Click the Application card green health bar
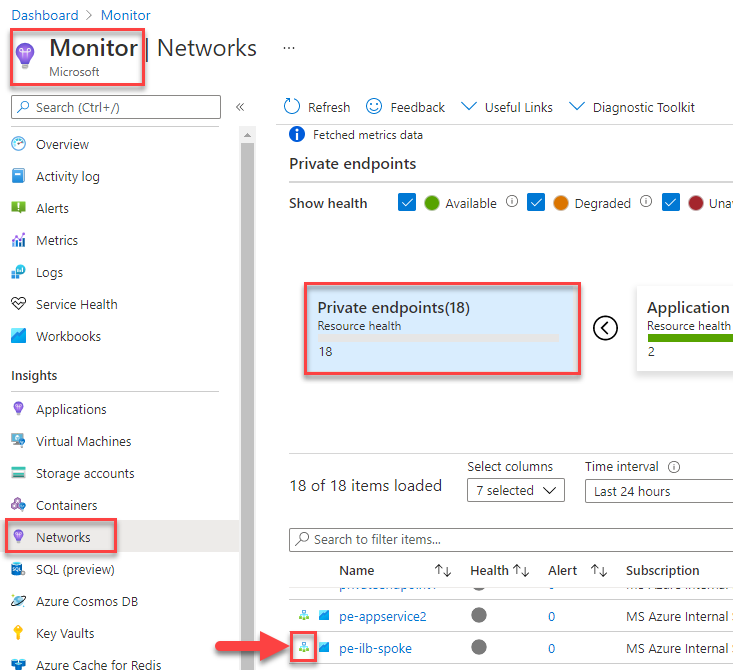 [690, 338]
